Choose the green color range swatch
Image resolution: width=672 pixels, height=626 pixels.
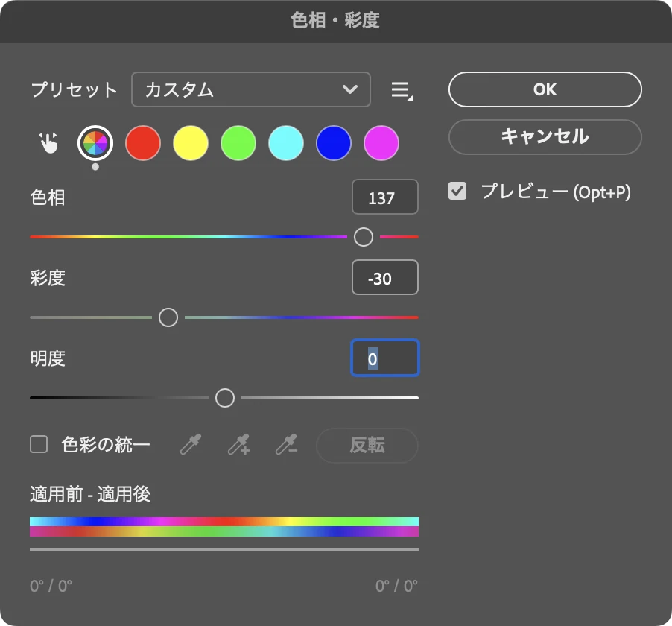[x=238, y=143]
